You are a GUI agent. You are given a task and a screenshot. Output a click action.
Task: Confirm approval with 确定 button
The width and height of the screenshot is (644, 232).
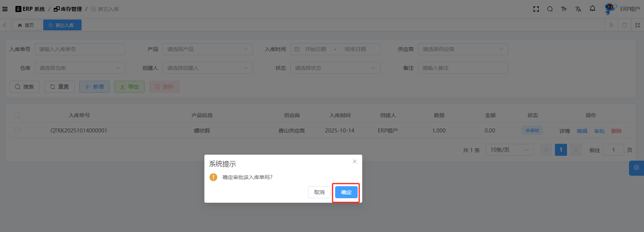(x=346, y=192)
